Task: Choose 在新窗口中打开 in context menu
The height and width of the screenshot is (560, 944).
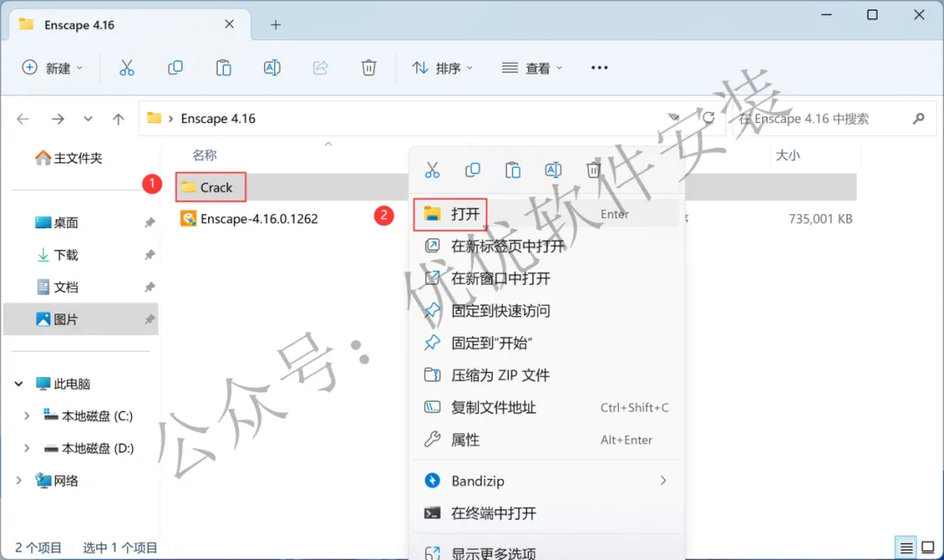Action: [546, 279]
